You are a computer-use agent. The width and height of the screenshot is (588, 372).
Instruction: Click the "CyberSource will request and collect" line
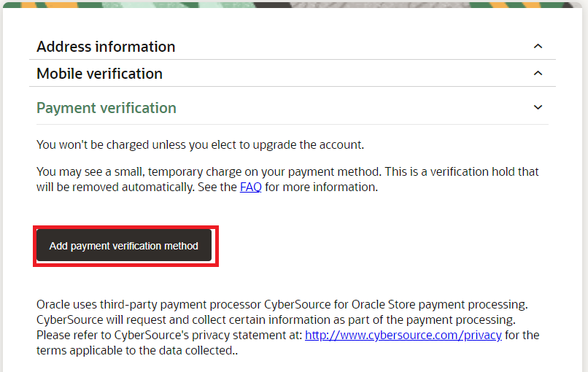pyautogui.click(x=276, y=320)
